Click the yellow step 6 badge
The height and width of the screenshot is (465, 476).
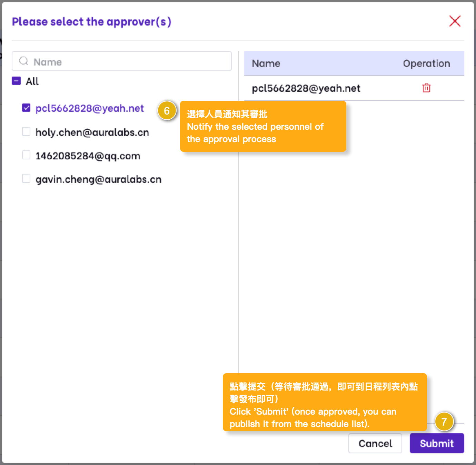pyautogui.click(x=167, y=111)
